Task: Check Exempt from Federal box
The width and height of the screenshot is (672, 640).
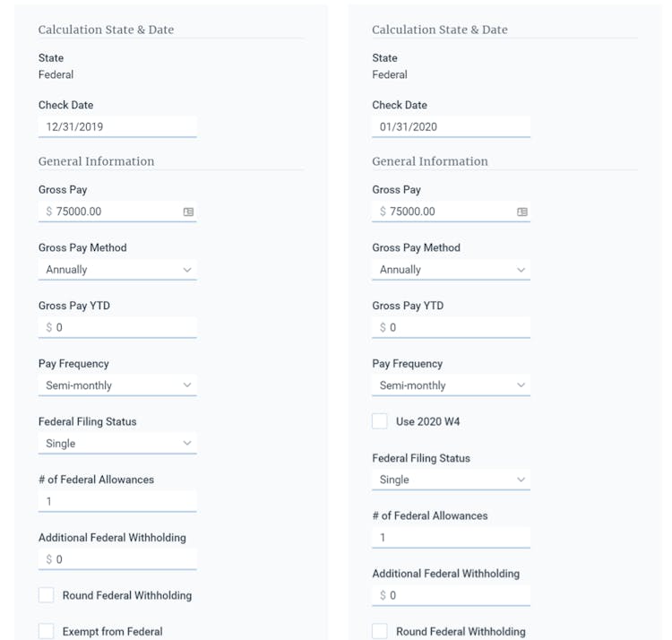Action: [47, 631]
